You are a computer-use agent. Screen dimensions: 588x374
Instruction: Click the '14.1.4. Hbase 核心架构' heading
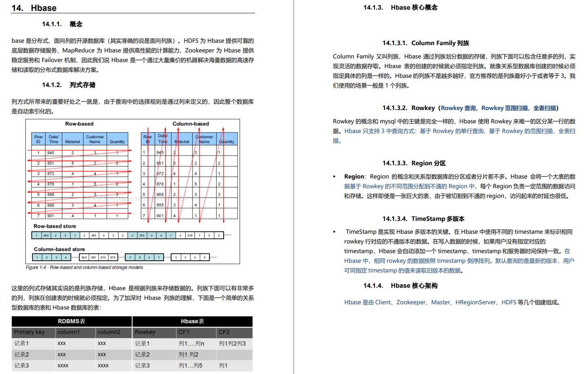click(400, 286)
